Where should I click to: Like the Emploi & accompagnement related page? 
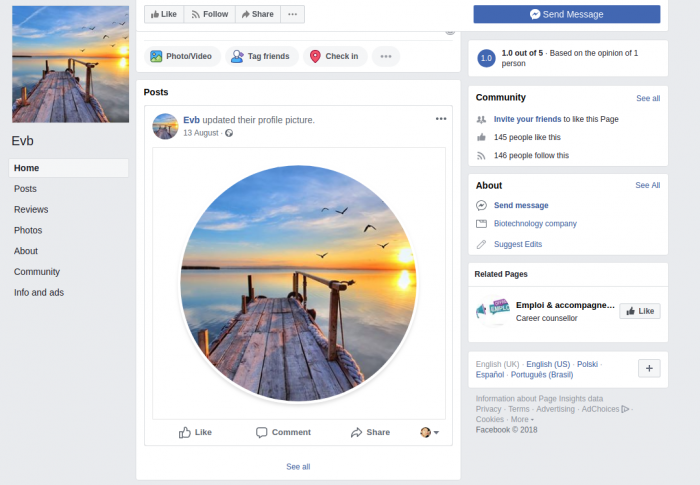click(640, 311)
